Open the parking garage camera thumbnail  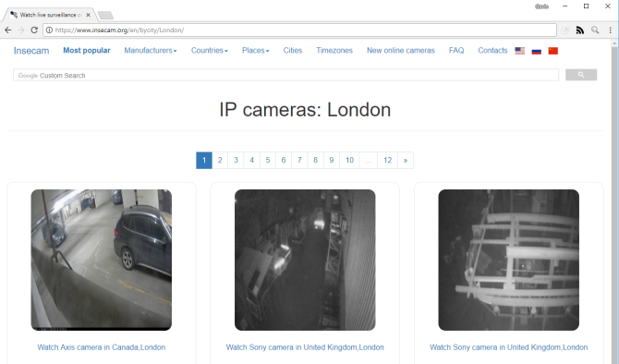pyautogui.click(x=102, y=260)
